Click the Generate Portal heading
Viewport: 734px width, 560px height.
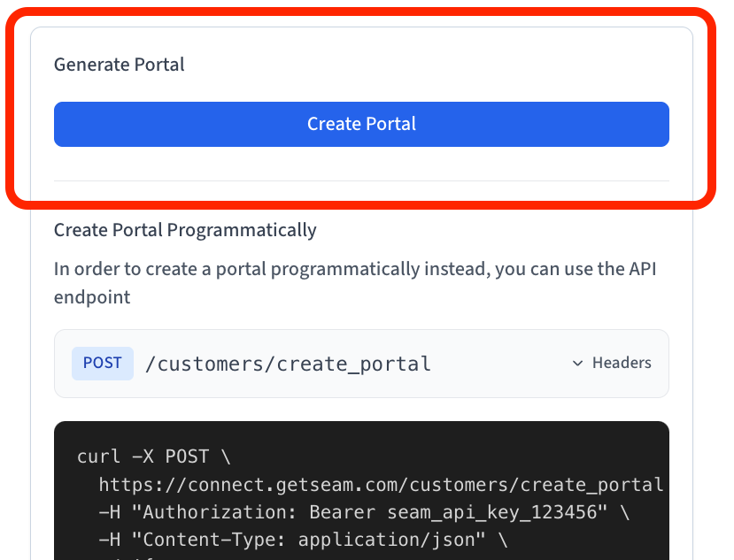pyautogui.click(x=120, y=65)
